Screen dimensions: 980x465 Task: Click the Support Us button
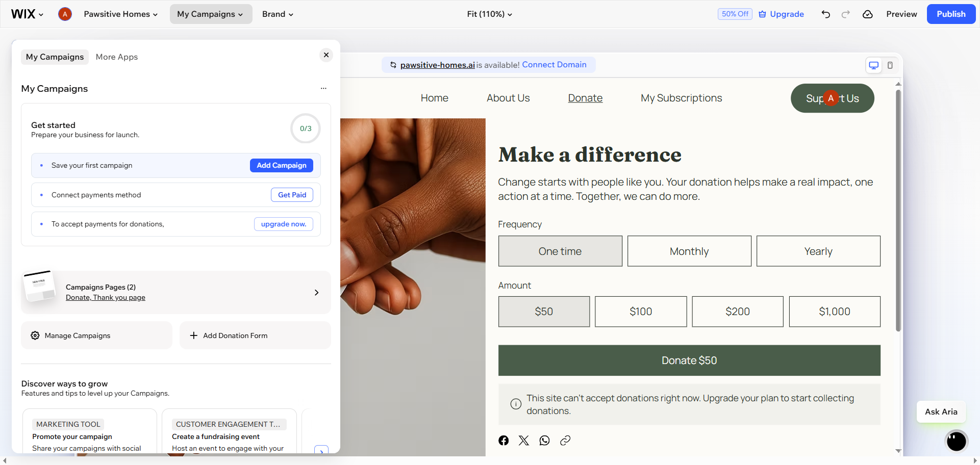coord(833,98)
